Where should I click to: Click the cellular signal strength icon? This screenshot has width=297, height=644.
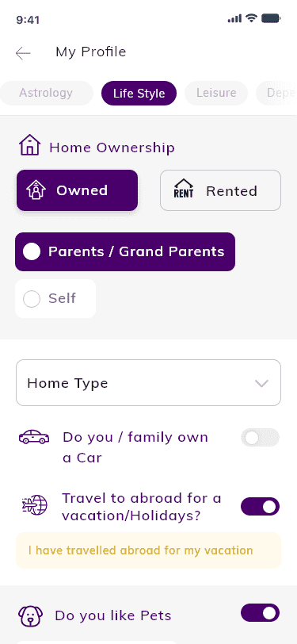coord(234,18)
